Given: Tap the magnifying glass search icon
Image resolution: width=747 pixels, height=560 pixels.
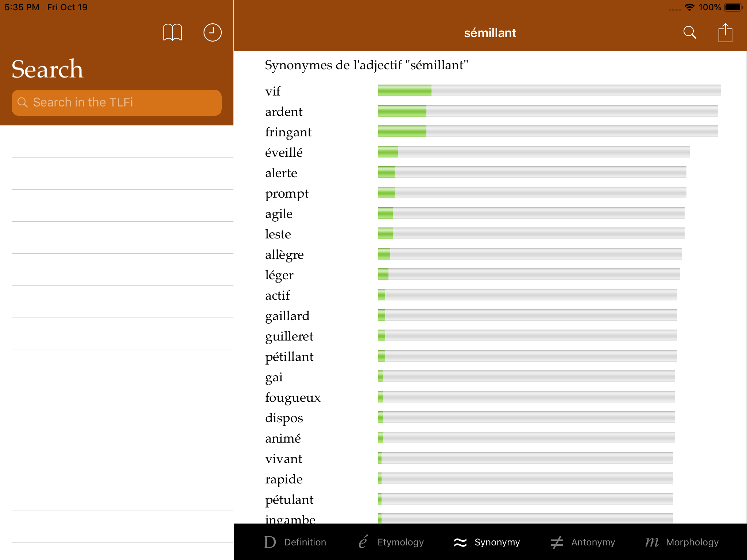Looking at the screenshot, I should pos(689,33).
